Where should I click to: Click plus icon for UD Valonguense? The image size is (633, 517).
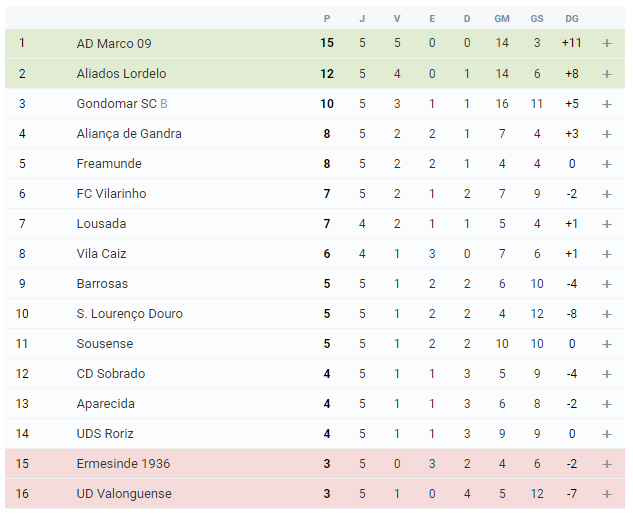point(607,494)
